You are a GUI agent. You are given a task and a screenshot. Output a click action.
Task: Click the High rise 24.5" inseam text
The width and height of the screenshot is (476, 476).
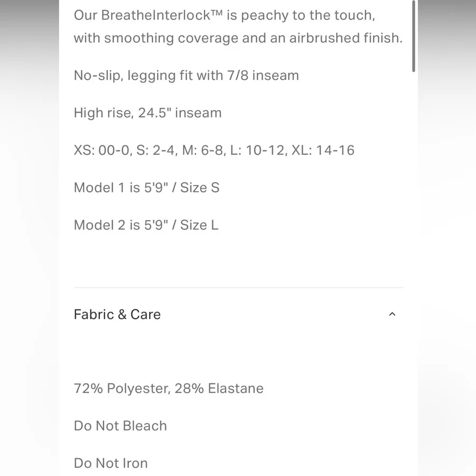tap(148, 113)
